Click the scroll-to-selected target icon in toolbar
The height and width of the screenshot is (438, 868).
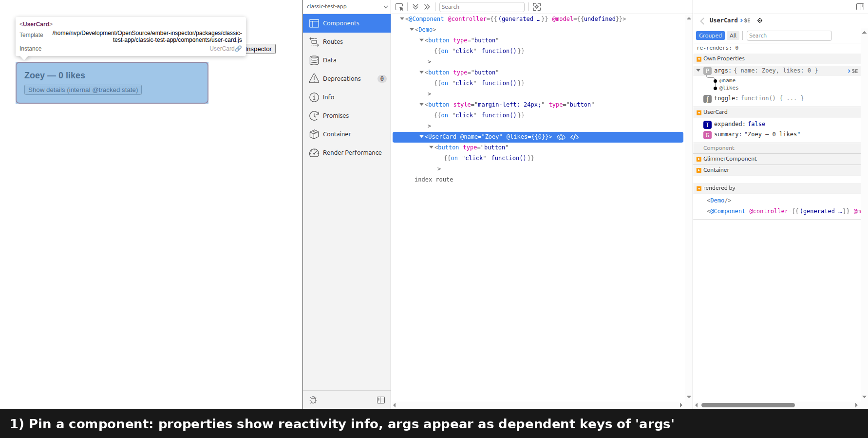tap(537, 7)
